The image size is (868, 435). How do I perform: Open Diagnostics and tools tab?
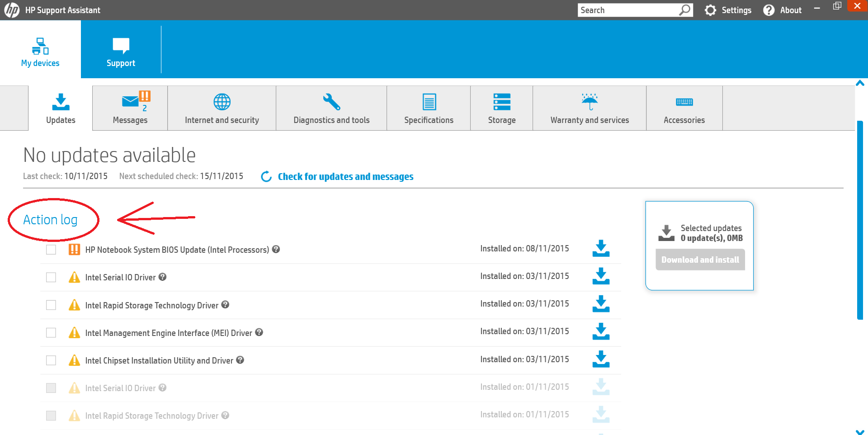click(331, 109)
